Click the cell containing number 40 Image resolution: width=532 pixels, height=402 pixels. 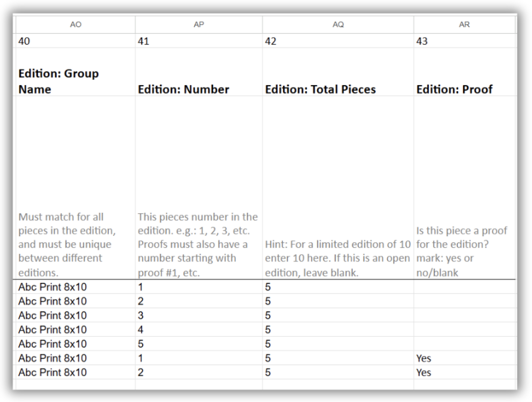(x=75, y=41)
